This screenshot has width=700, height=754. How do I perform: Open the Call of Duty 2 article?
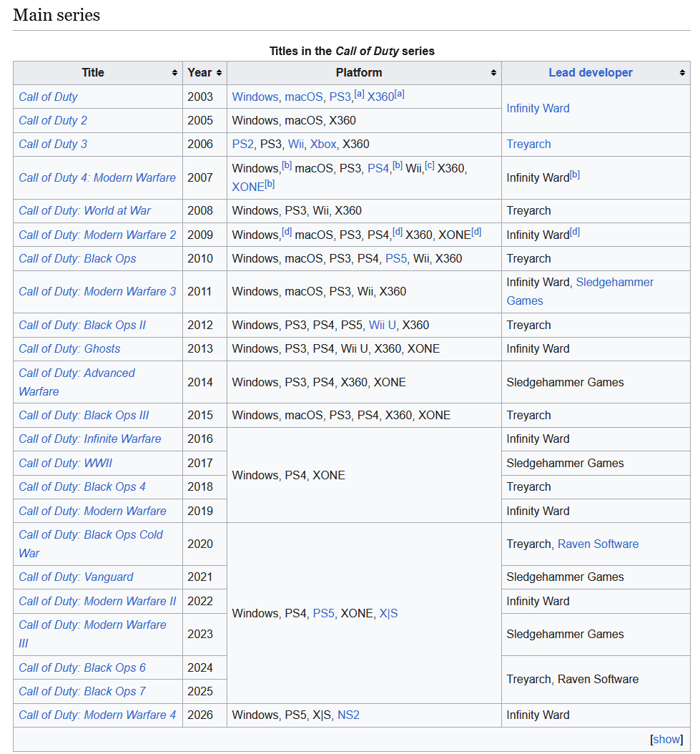pos(53,120)
